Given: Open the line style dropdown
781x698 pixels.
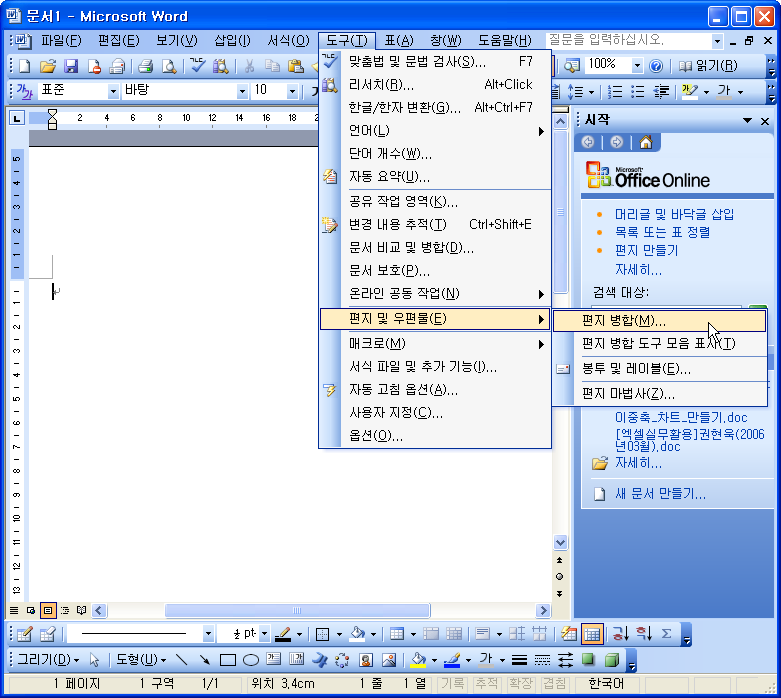Looking at the screenshot, I should click(208, 634).
